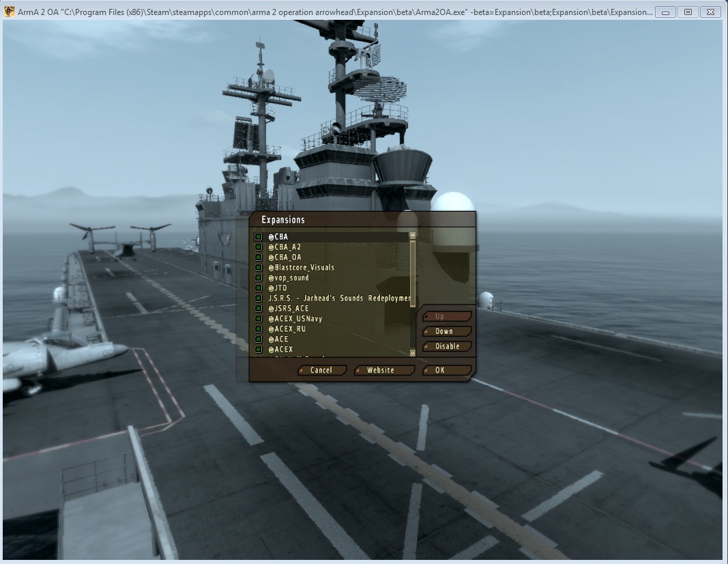Move the selected expansion Down

(447, 331)
